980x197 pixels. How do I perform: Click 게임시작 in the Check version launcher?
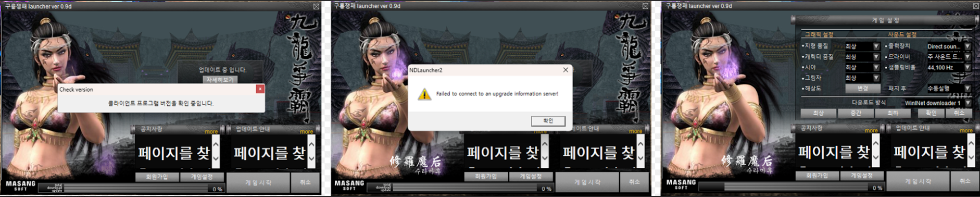[258, 182]
